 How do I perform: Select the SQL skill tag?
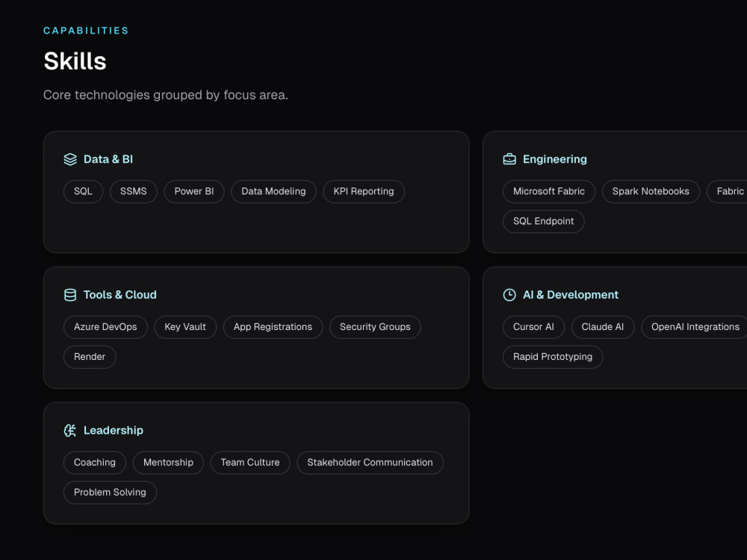[83, 191]
